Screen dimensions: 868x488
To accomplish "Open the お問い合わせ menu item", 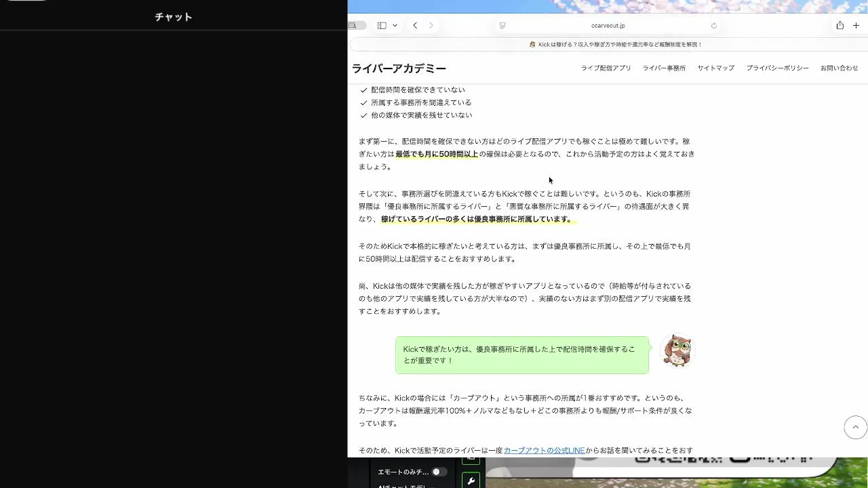I will coord(840,68).
